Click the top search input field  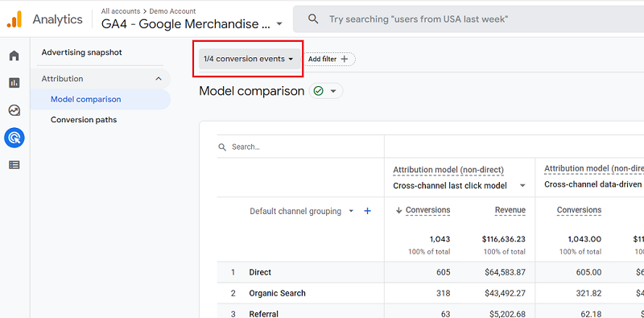pyautogui.click(x=469, y=19)
